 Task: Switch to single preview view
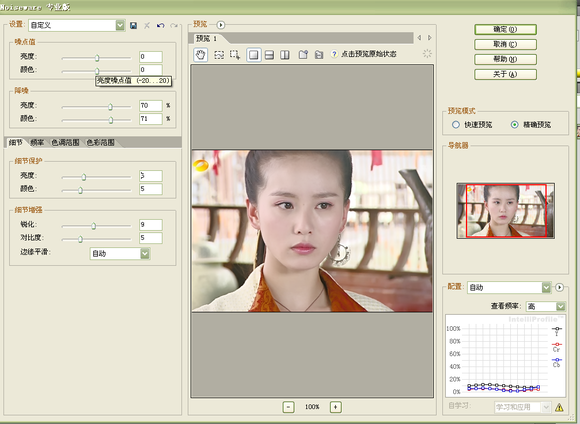[254, 55]
